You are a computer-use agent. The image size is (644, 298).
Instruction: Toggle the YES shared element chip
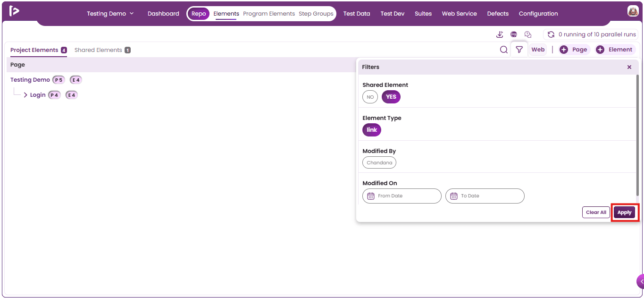391,97
